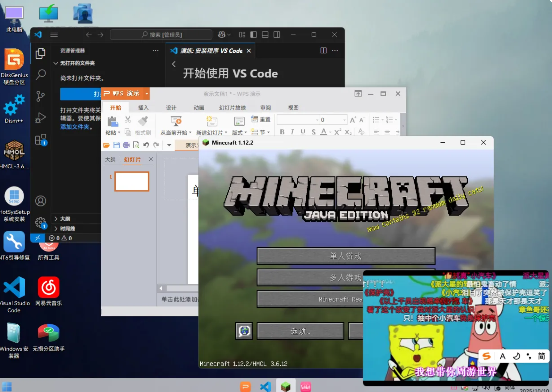
Task: Toggle bold formatting in WPS
Action: pyautogui.click(x=282, y=132)
